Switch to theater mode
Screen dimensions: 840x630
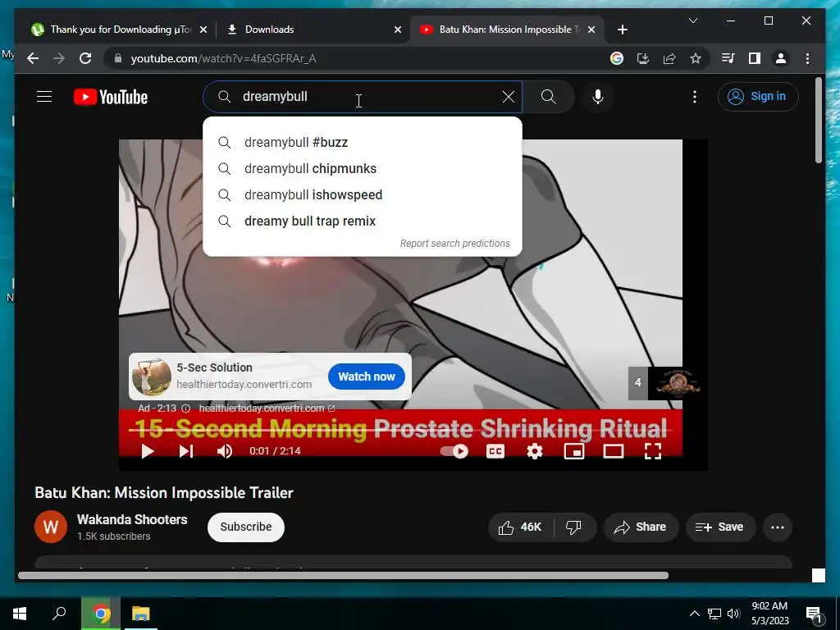coord(614,451)
